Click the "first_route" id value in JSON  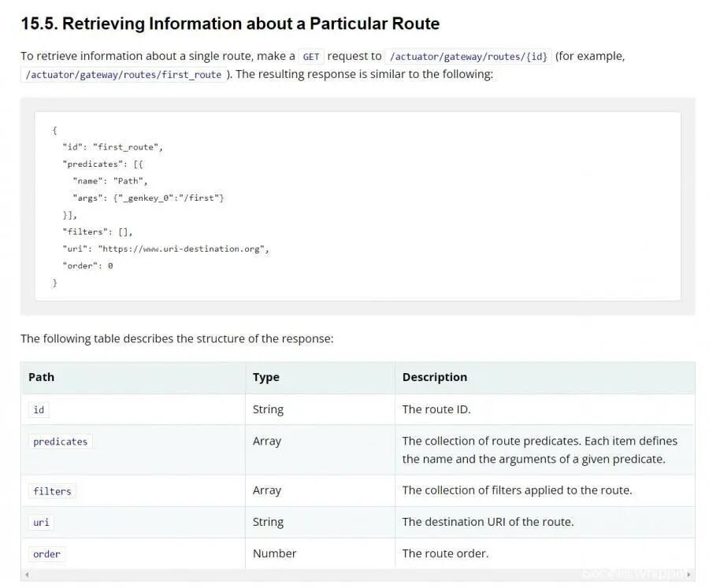pos(128,146)
